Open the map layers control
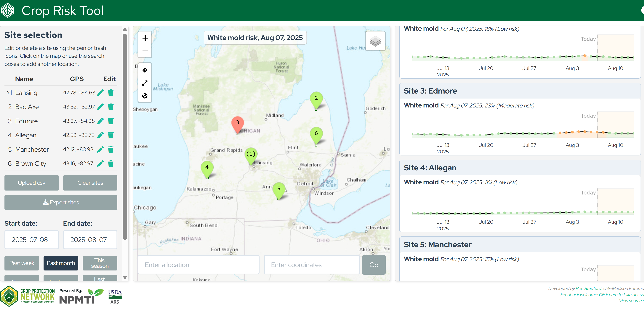Image resolution: width=644 pixels, height=309 pixels. pyautogui.click(x=375, y=41)
